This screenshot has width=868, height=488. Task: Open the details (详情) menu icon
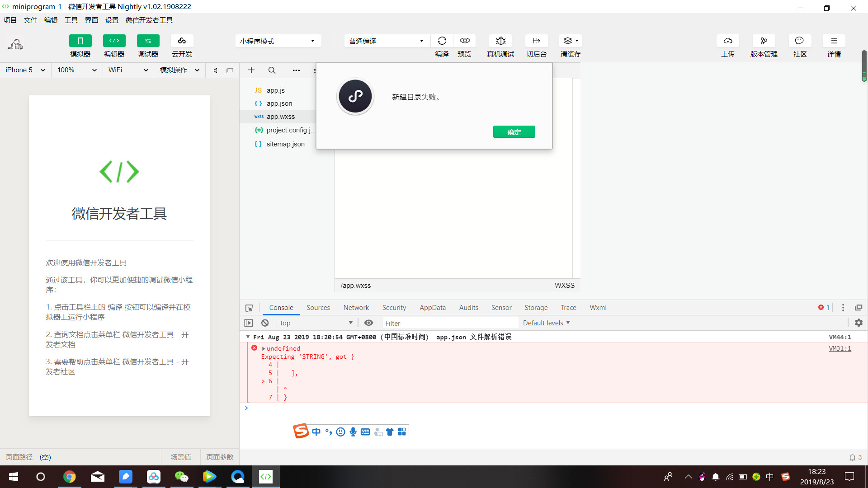834,41
